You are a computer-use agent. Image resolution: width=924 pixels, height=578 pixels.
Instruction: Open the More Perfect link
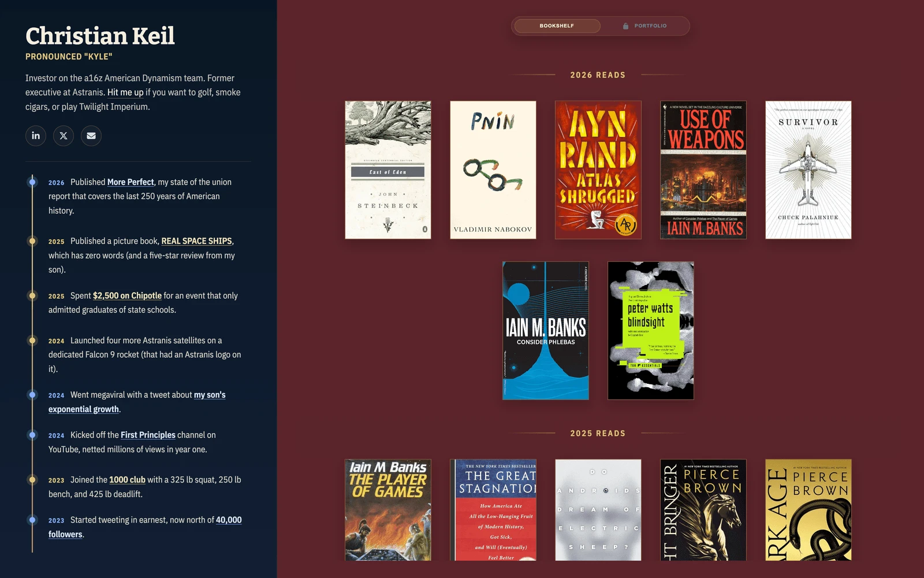coord(131,182)
